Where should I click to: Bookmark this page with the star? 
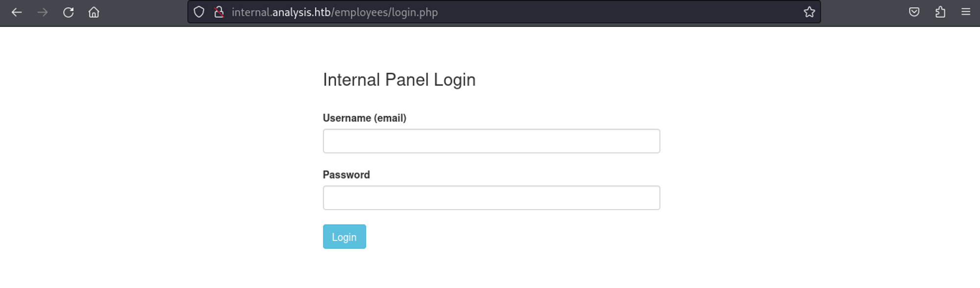[x=809, y=12]
